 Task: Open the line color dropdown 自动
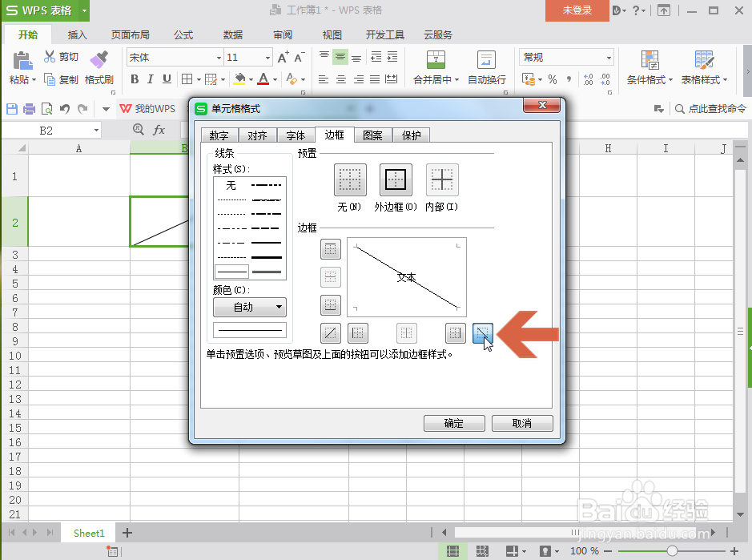click(x=249, y=307)
